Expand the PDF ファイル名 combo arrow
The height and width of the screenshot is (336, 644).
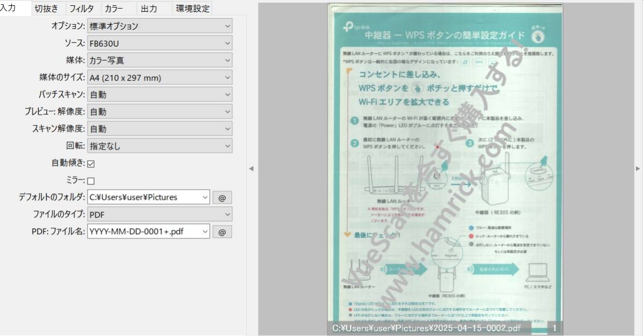205,232
